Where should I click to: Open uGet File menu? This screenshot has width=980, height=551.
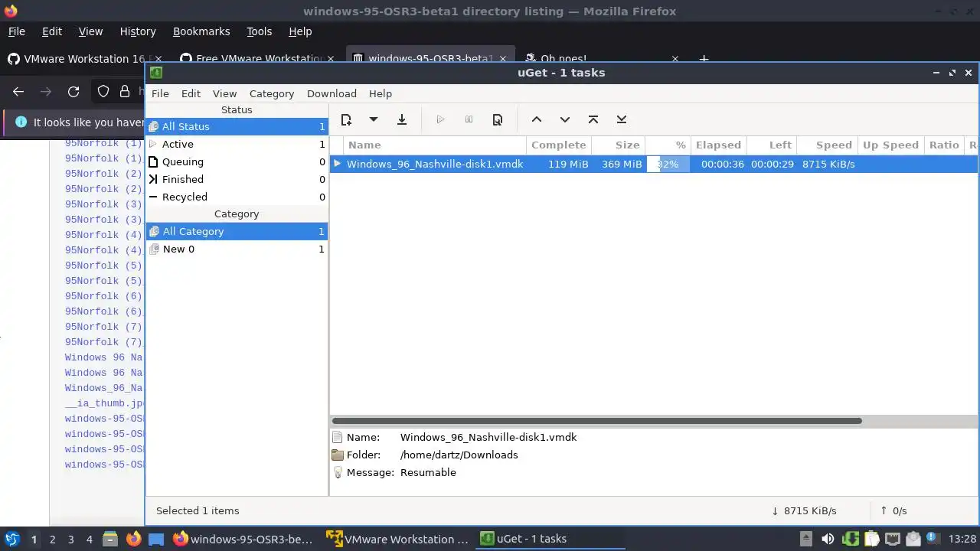tap(160, 93)
